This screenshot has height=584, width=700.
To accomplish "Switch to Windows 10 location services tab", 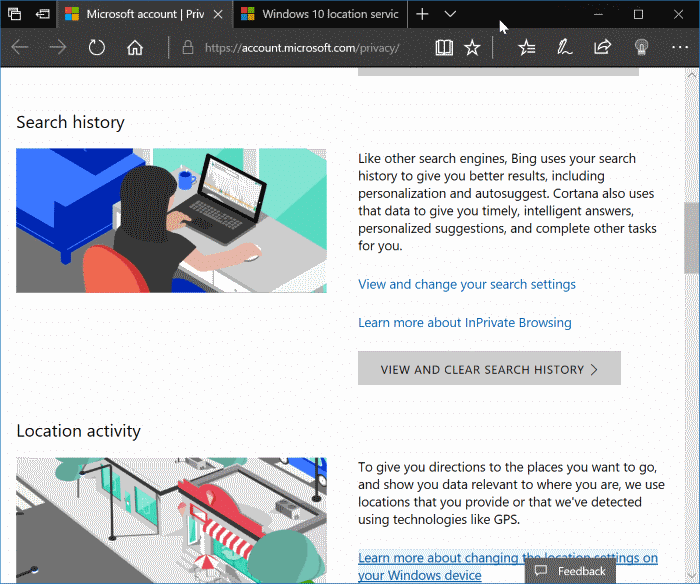I will [x=320, y=14].
